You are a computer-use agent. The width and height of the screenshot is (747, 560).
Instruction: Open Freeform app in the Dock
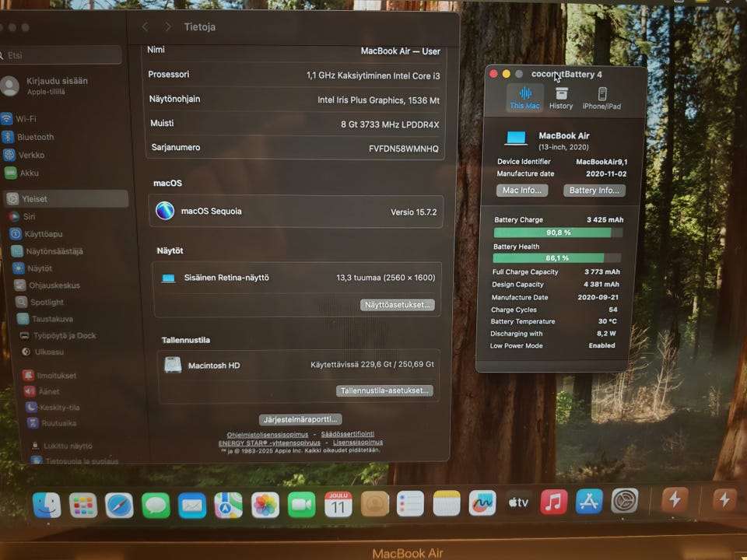tap(482, 503)
